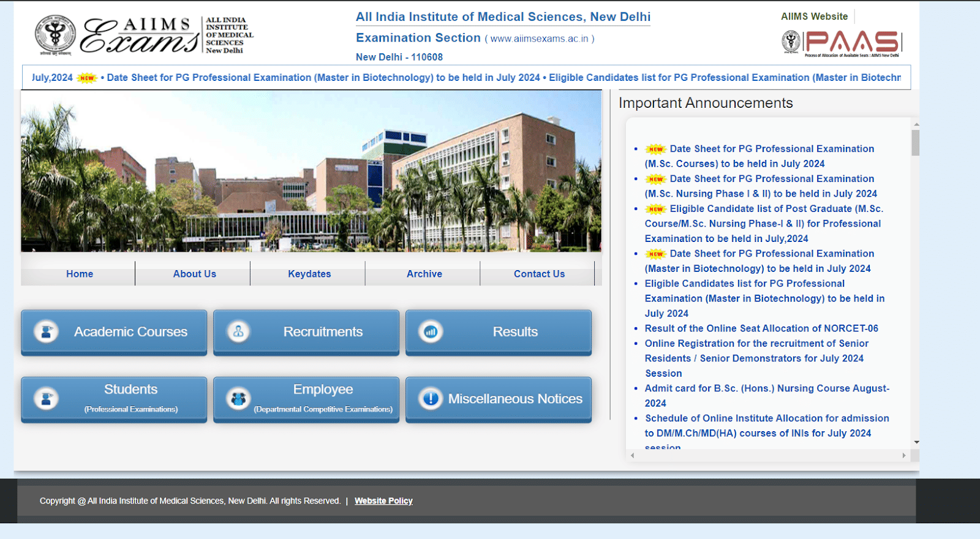Open the Miscellaneous Notices section
The width and height of the screenshot is (980, 539).
coord(499,399)
